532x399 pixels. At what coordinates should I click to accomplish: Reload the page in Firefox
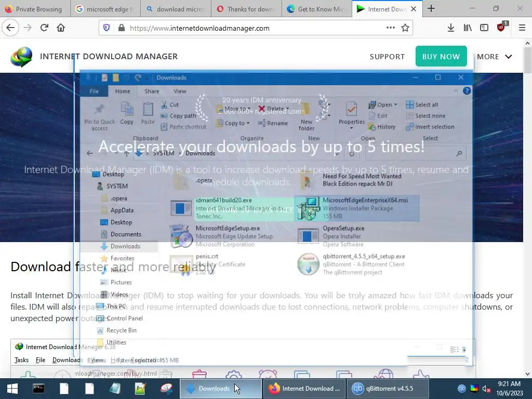click(44, 28)
